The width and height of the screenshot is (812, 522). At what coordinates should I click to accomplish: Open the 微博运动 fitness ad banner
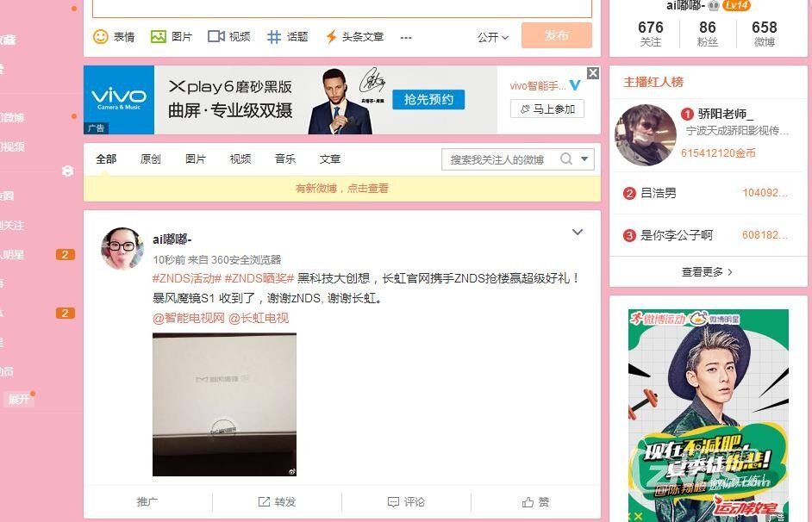coord(709,415)
